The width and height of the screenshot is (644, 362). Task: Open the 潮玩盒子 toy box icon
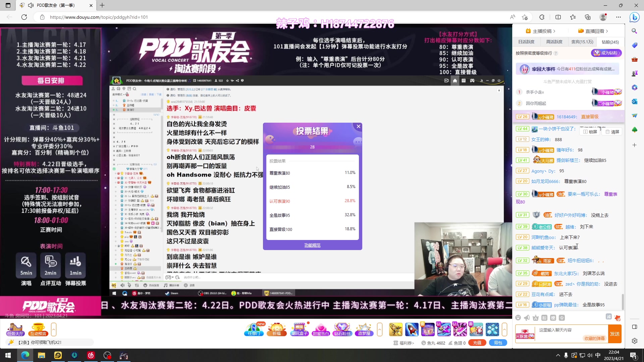(299, 329)
